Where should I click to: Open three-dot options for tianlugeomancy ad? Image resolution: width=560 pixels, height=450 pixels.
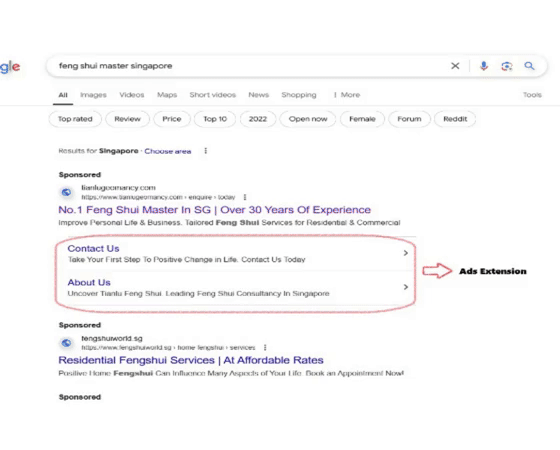pyautogui.click(x=245, y=197)
